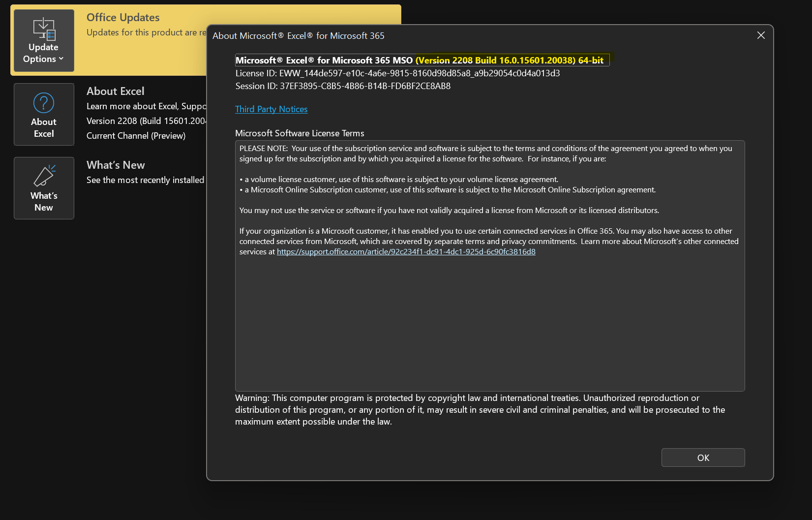Click the Version 2208 line under About Excel
This screenshot has width=812, height=520.
tap(147, 121)
